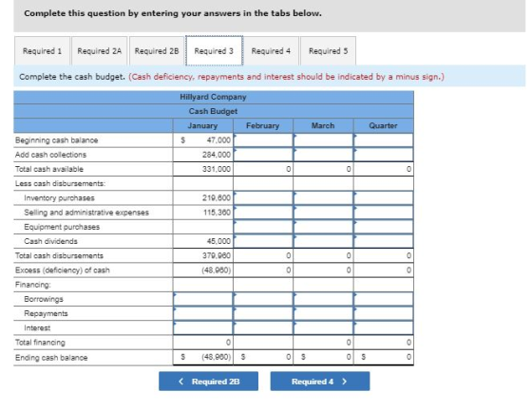532x410 pixels.
Task: Select February Beginning cash balance field
Action: [263, 140]
